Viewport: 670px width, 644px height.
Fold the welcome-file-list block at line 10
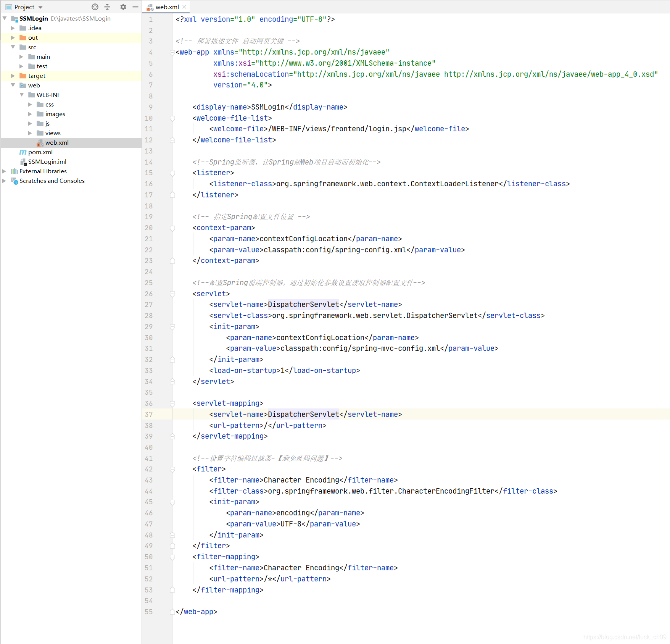pos(172,118)
